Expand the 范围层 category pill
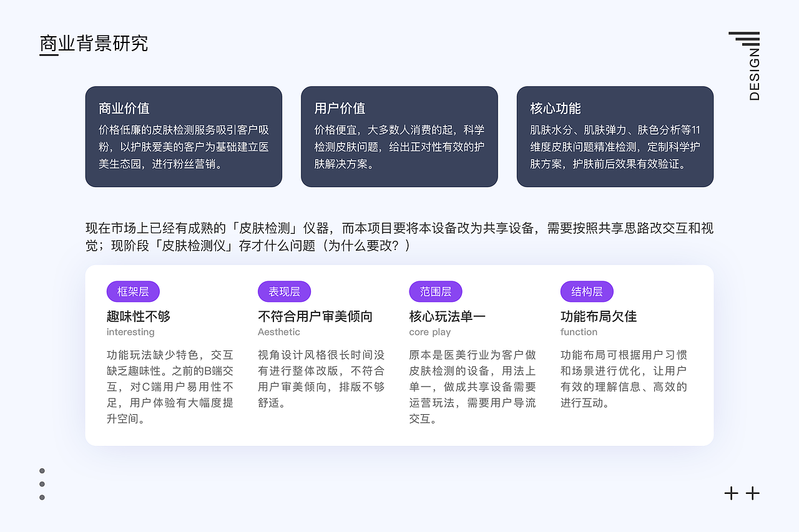Screen dimensions: 799x532 pyautogui.click(x=435, y=291)
